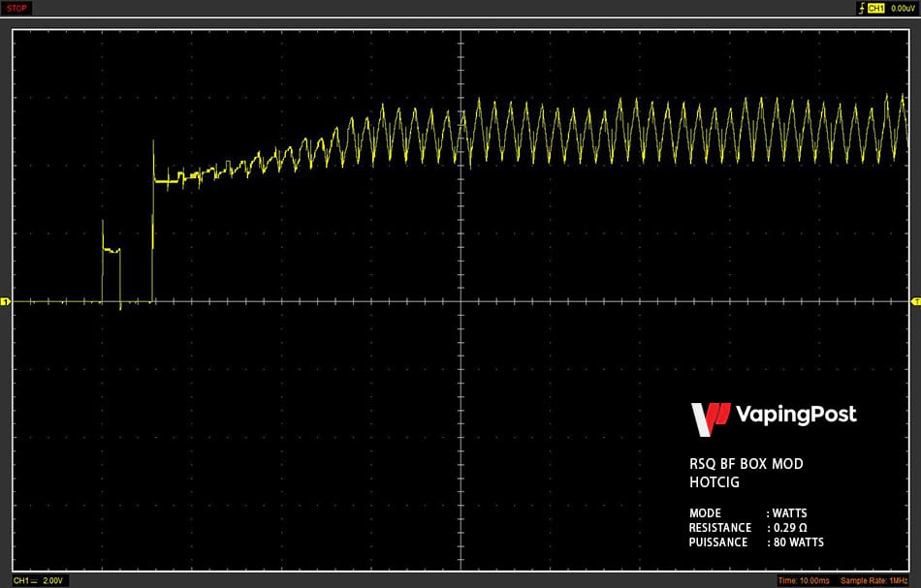Click the MODE : WATTS line
Screen dimensions: 921x588
click(x=747, y=512)
